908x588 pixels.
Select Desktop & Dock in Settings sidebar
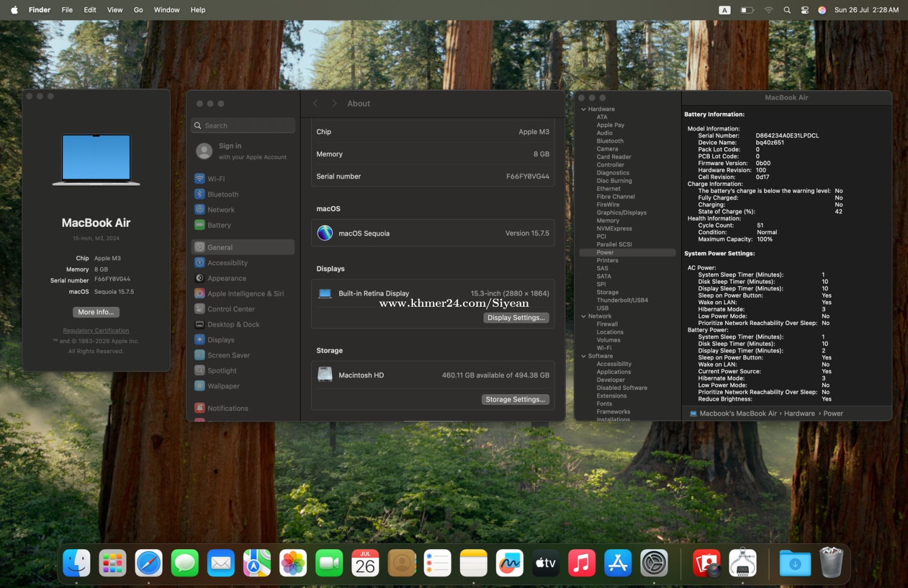(243, 324)
